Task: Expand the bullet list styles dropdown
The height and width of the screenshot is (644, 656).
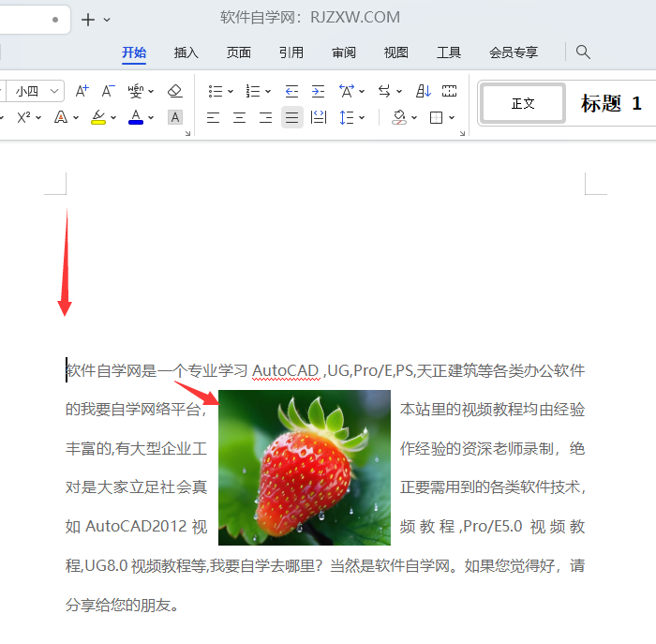Action: 231,91
